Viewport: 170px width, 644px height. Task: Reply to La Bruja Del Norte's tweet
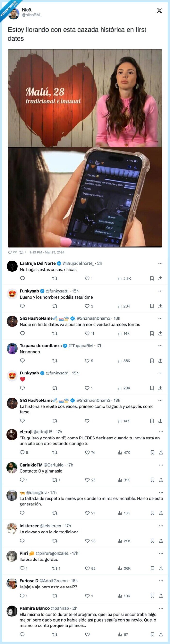[x=22, y=278]
